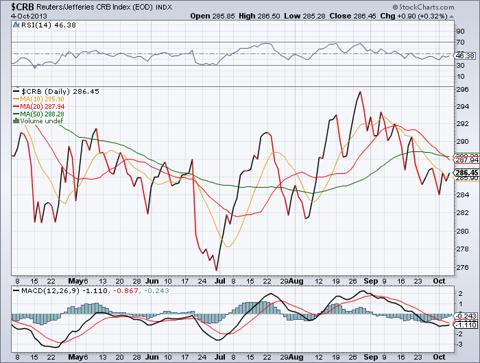Image resolution: width=480 pixels, height=363 pixels.
Task: Click the Chg +0.90 (+0.32%) value
Action: click(414, 16)
